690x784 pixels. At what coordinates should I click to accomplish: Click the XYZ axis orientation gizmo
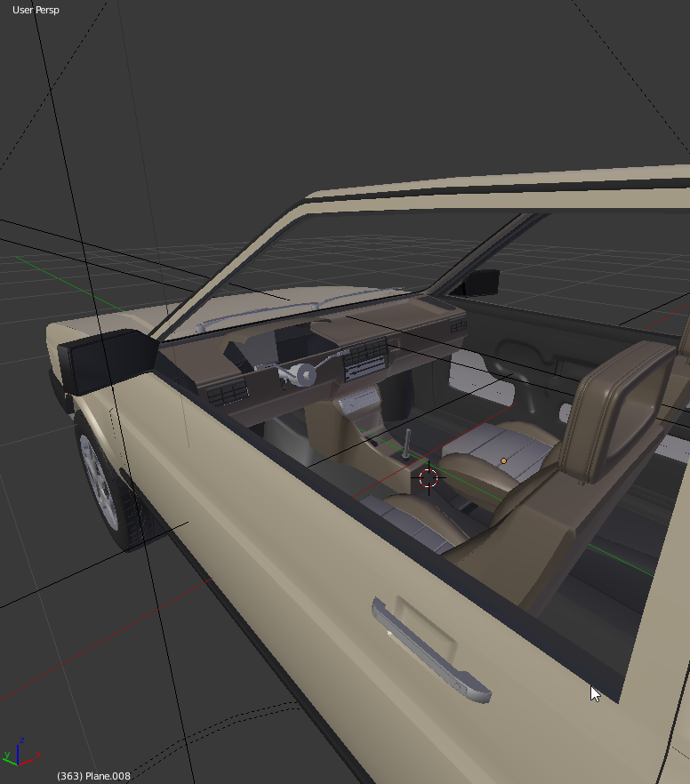coord(20,752)
